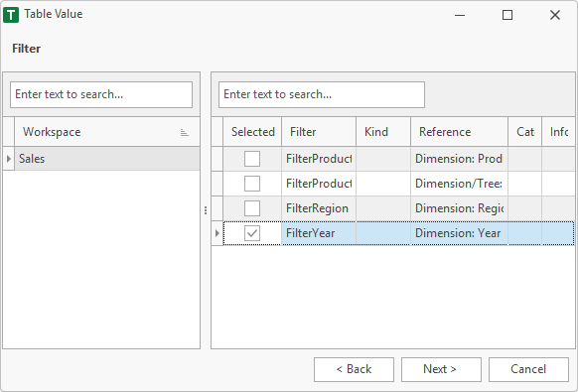Sort by the Selected column header
578x392 pixels.
tap(252, 132)
